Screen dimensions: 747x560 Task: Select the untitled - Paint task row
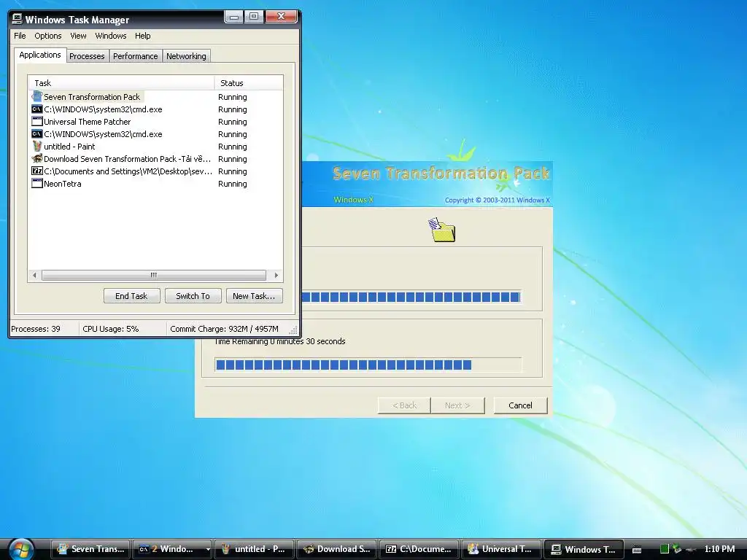[156, 146]
